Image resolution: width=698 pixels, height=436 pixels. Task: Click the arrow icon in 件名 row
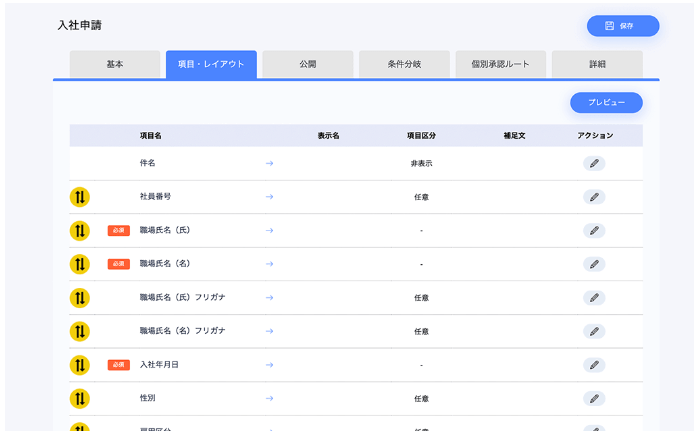269,163
